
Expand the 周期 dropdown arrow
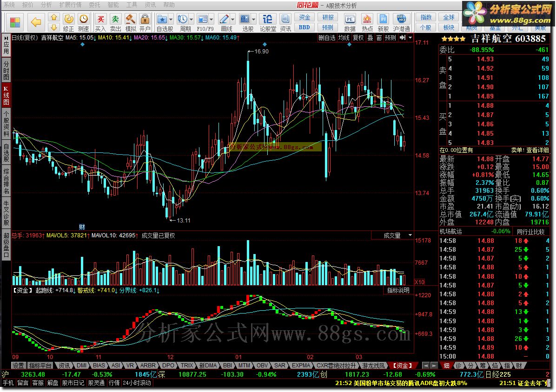click(x=192, y=19)
